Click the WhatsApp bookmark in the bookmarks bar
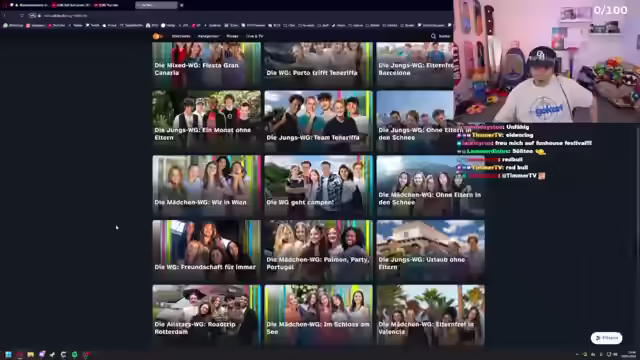Screen dimensions: 640x360 (13, 25)
